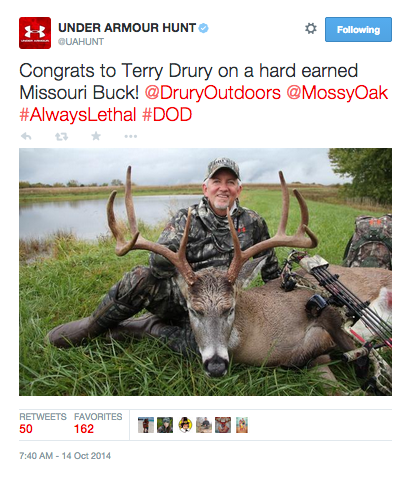Open the more options ellipsis icon
The width and height of the screenshot is (403, 481).
(131, 136)
